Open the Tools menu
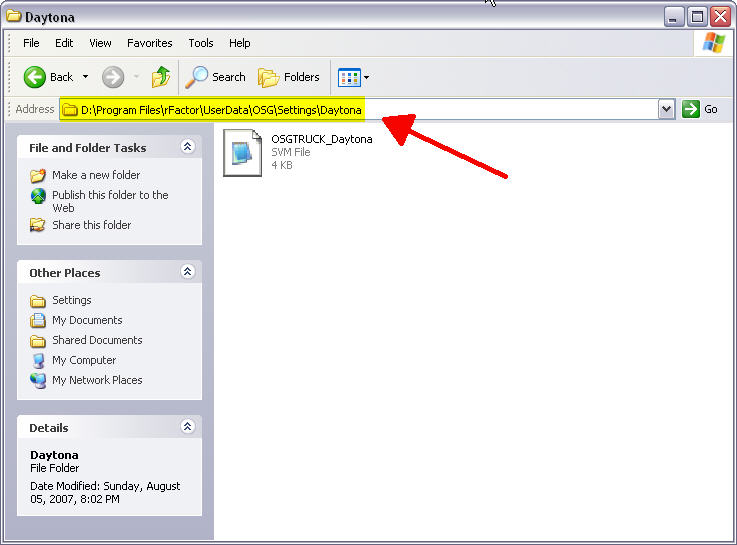This screenshot has width=737, height=545. [201, 43]
